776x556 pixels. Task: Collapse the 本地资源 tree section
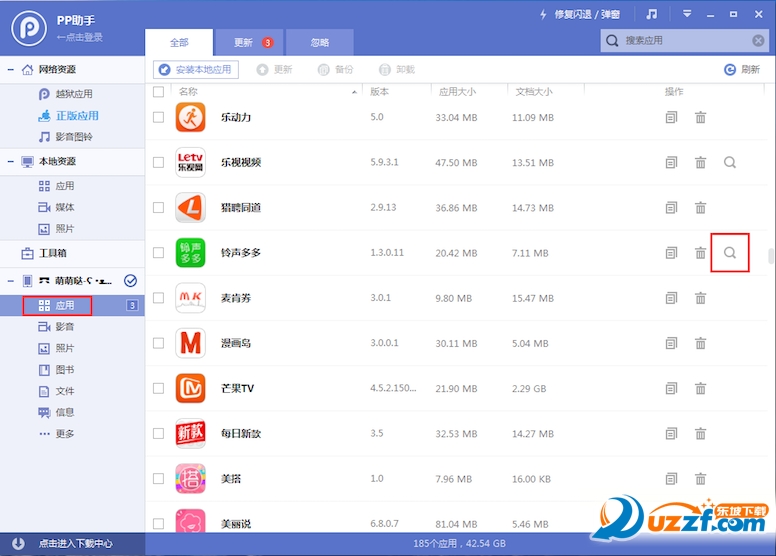(x=10, y=161)
